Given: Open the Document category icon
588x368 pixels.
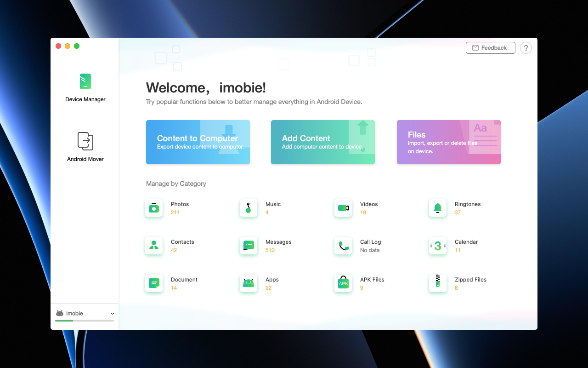Looking at the screenshot, I should pos(154,284).
